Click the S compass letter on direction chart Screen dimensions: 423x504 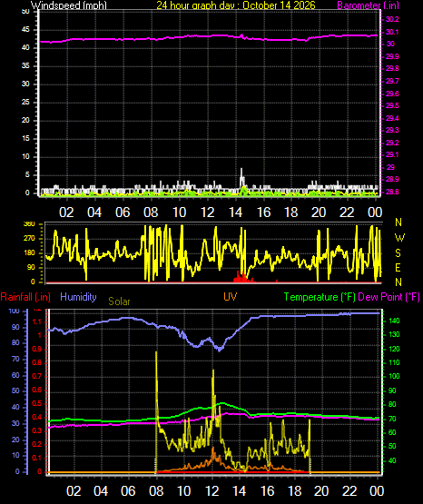coord(398,253)
